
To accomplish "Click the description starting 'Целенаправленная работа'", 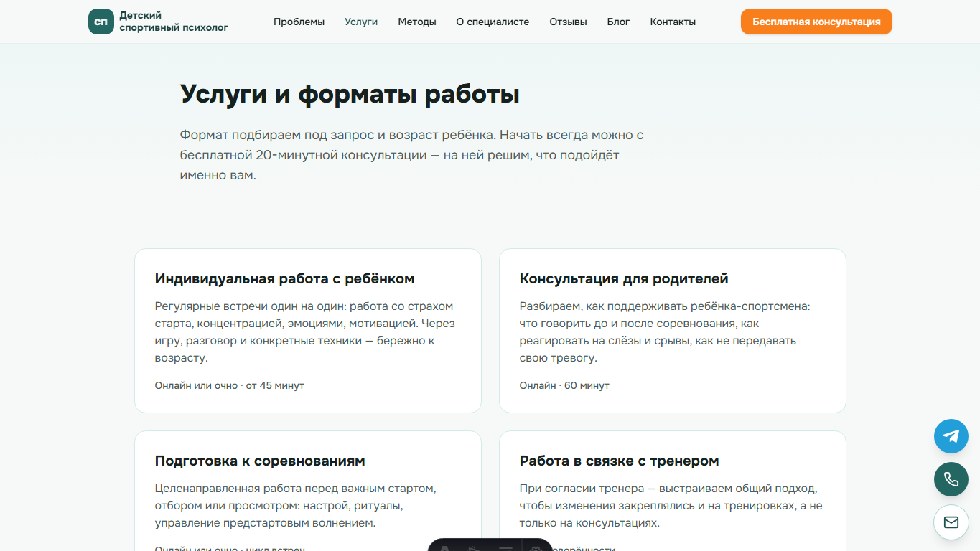I will [x=296, y=506].
